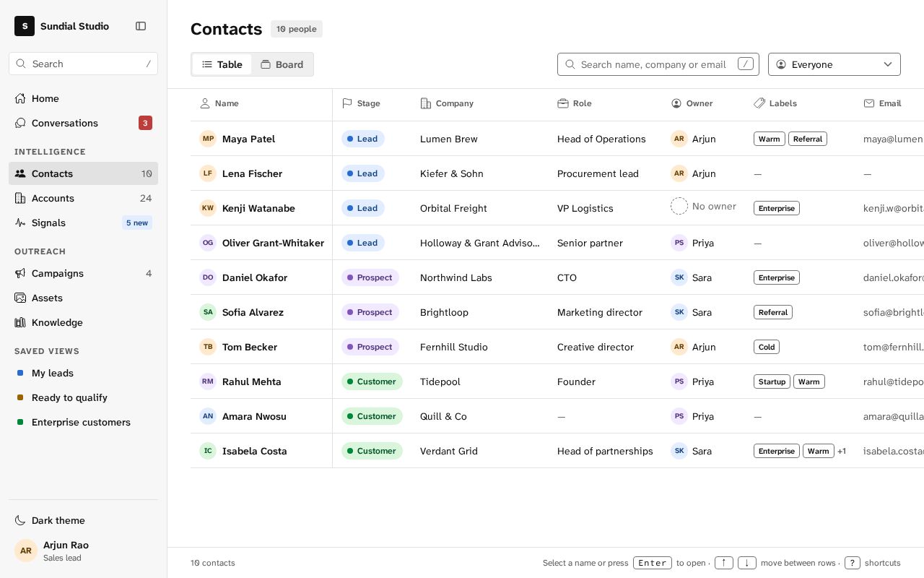The image size is (924, 578).
Task: Open Assets in the sidebar
Action: point(83,298)
